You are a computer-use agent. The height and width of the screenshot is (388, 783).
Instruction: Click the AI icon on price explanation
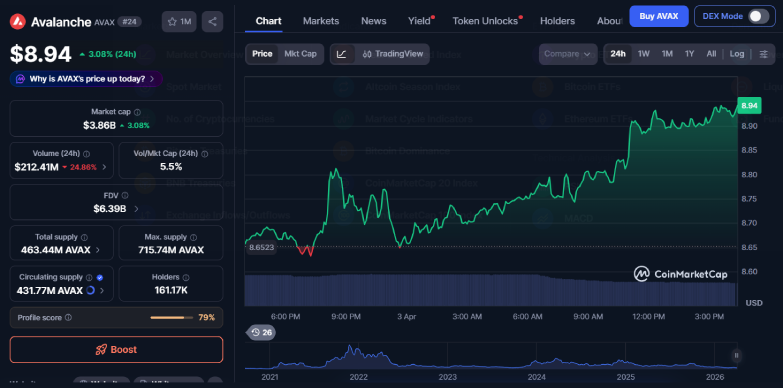click(21, 79)
